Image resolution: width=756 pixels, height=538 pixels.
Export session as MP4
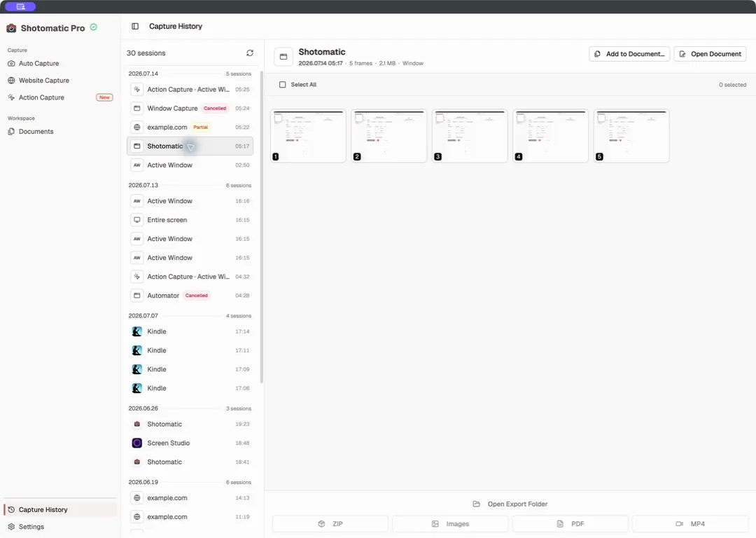(x=690, y=524)
